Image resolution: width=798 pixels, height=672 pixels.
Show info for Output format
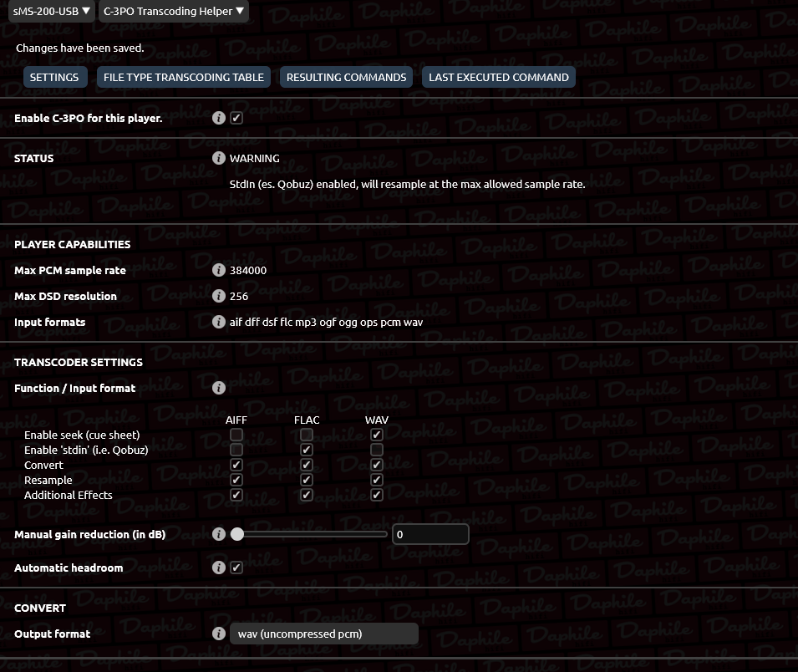pyautogui.click(x=219, y=634)
